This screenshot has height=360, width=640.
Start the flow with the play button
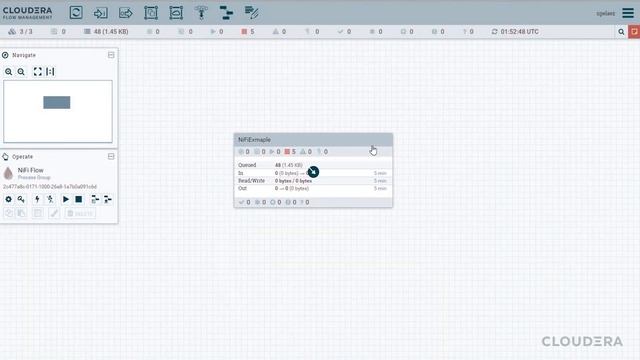click(x=66, y=199)
